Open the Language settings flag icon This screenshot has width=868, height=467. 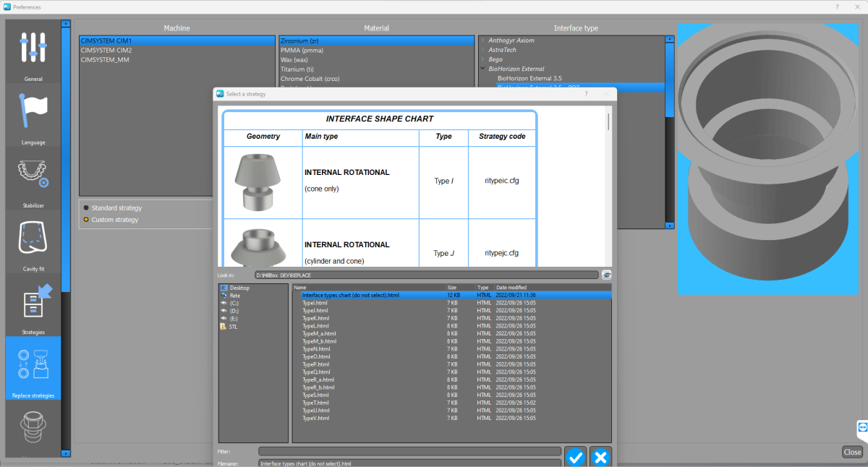(33, 113)
